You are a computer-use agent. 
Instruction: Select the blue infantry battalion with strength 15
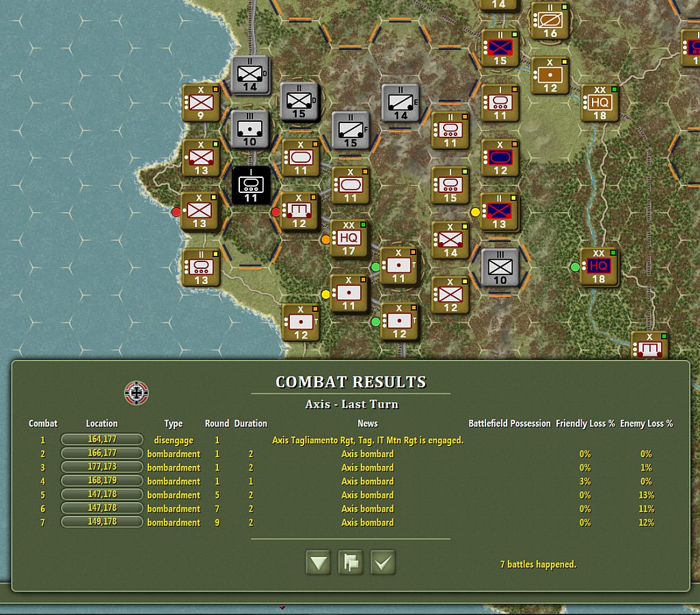click(500, 49)
